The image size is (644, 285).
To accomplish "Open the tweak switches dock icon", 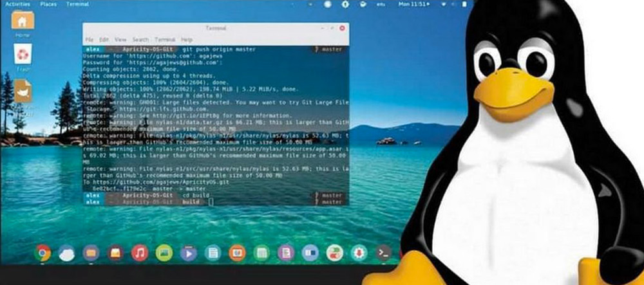I will 335,253.
